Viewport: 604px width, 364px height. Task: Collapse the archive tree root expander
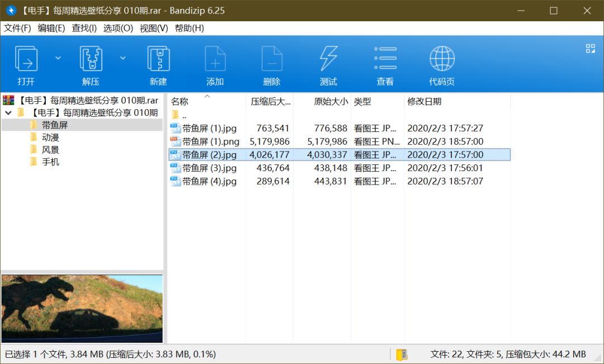[8, 112]
